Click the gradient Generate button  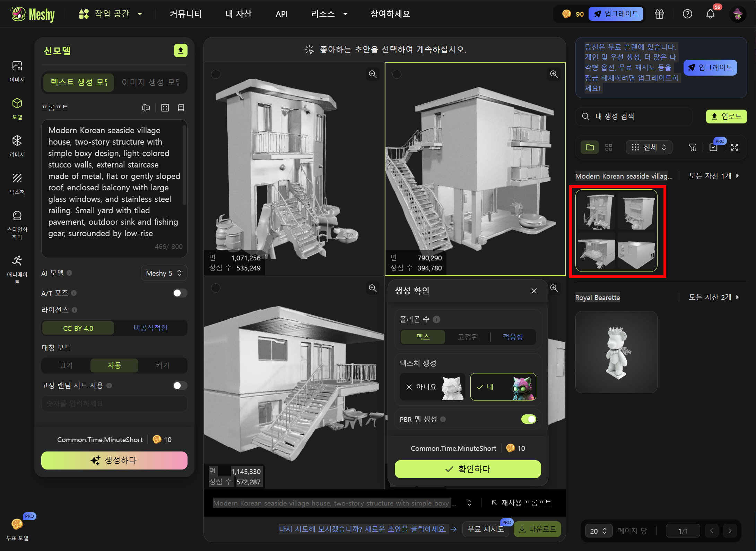tap(114, 460)
